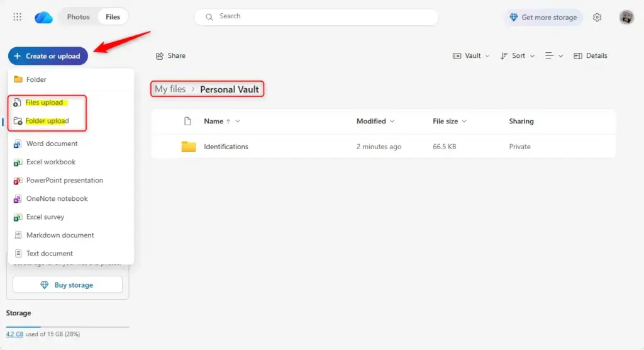
Task: Create a new PowerPoint presentation
Action: click(x=70, y=180)
